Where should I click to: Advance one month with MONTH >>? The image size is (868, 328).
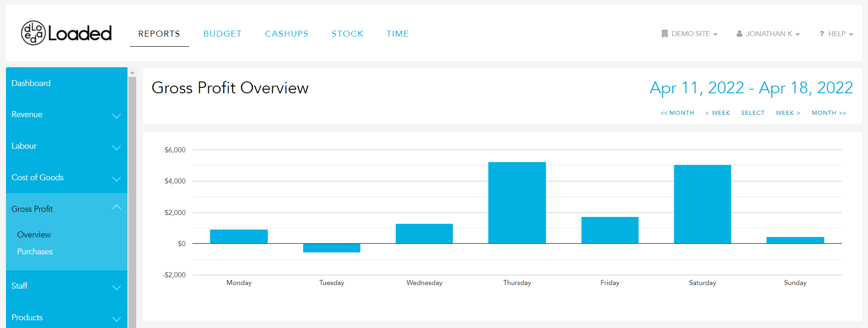pyautogui.click(x=829, y=113)
